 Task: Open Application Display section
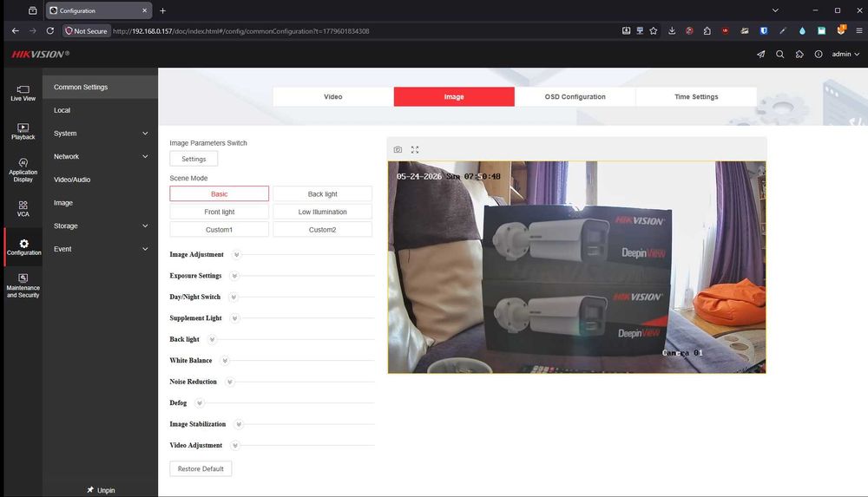click(23, 170)
